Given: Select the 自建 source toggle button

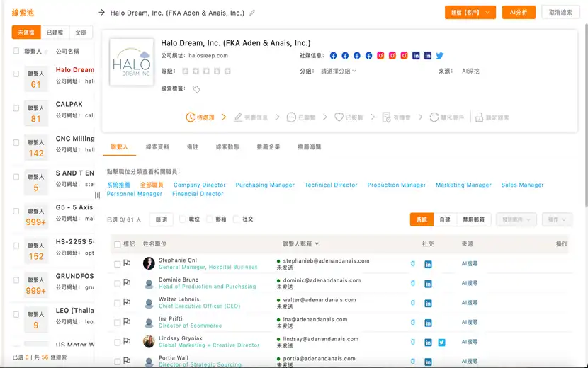Looking at the screenshot, I should [445, 219].
